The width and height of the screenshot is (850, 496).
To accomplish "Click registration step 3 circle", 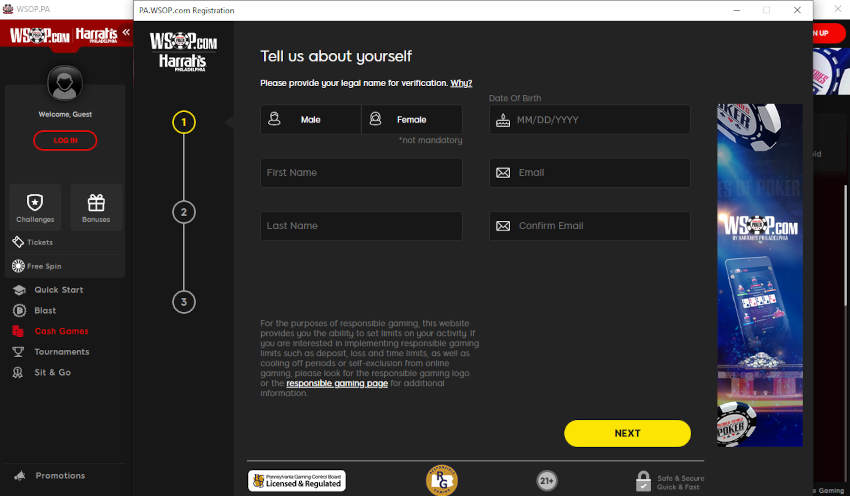I will [x=184, y=302].
